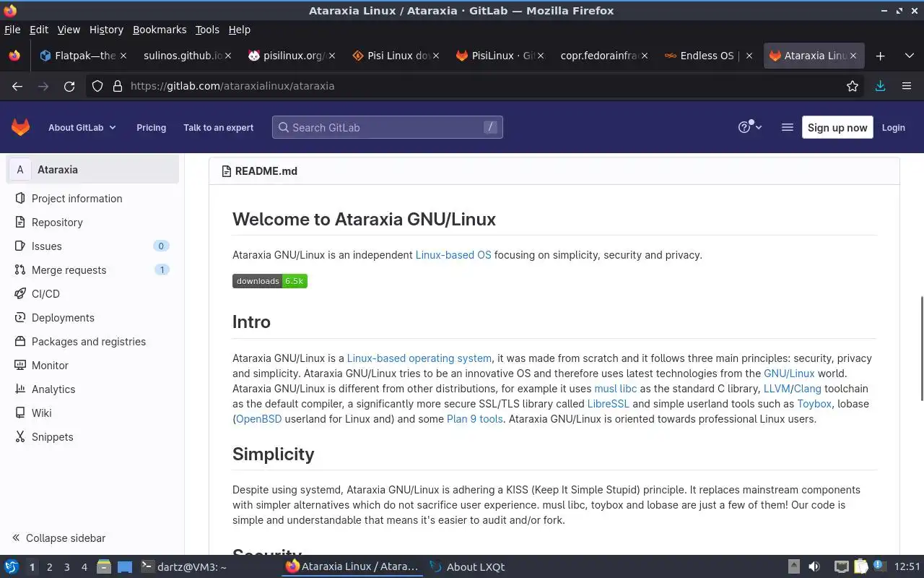Open the Monitor sidebar section
This screenshot has width=924, height=578.
92,366
